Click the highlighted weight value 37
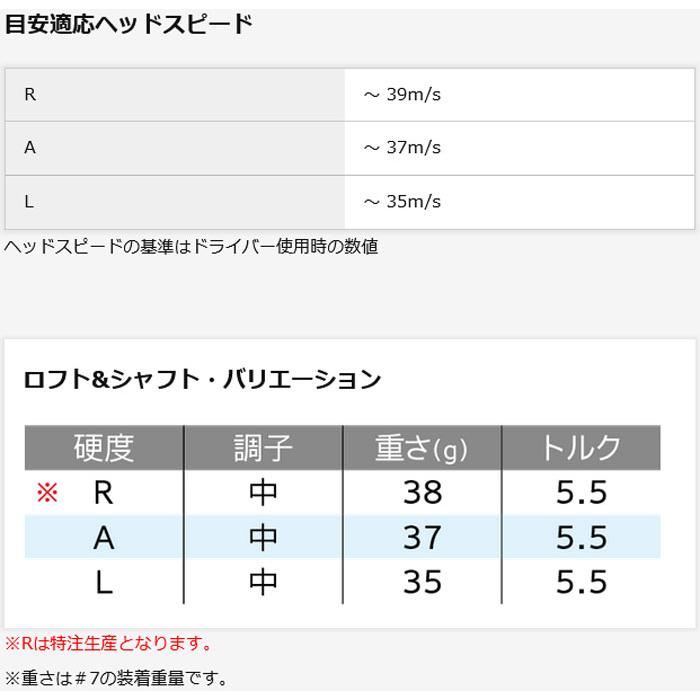Screen dimensions: 700x700 tap(422, 538)
